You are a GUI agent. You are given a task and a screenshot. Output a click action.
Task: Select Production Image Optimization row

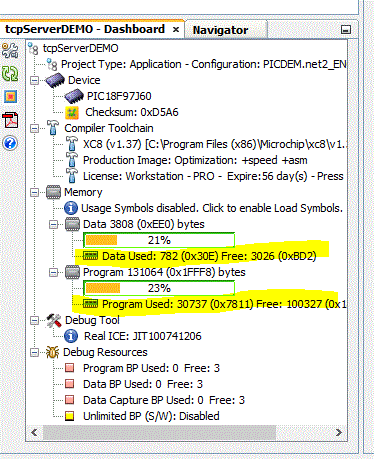click(x=195, y=160)
